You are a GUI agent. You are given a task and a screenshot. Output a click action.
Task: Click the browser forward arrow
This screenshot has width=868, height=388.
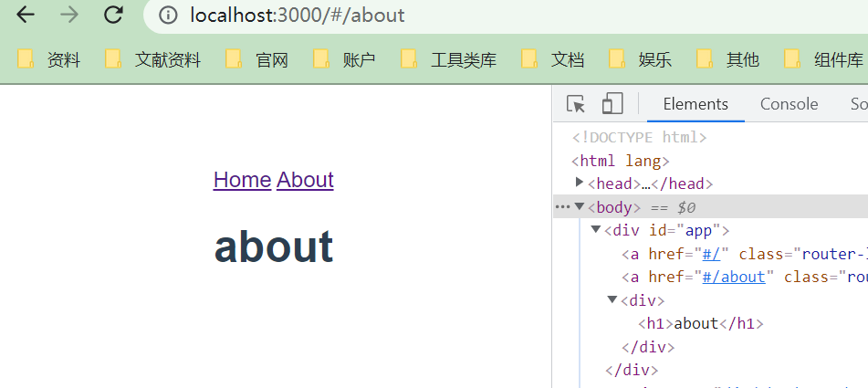(x=69, y=15)
